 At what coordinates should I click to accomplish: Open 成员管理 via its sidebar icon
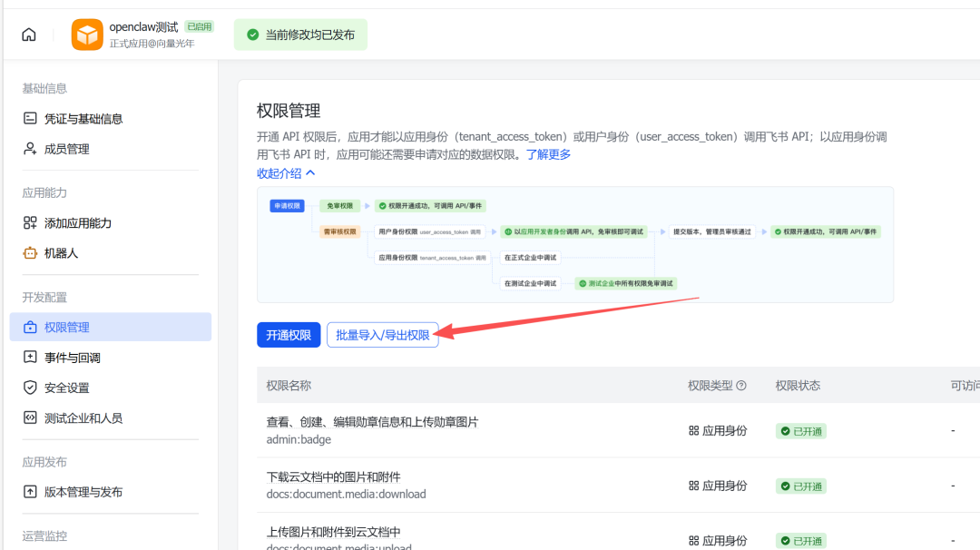point(30,148)
